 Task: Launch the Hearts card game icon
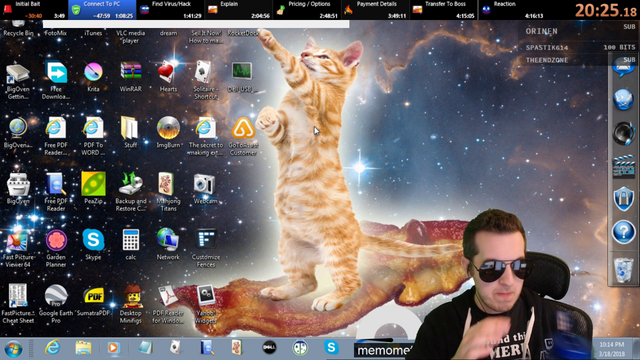click(168, 72)
